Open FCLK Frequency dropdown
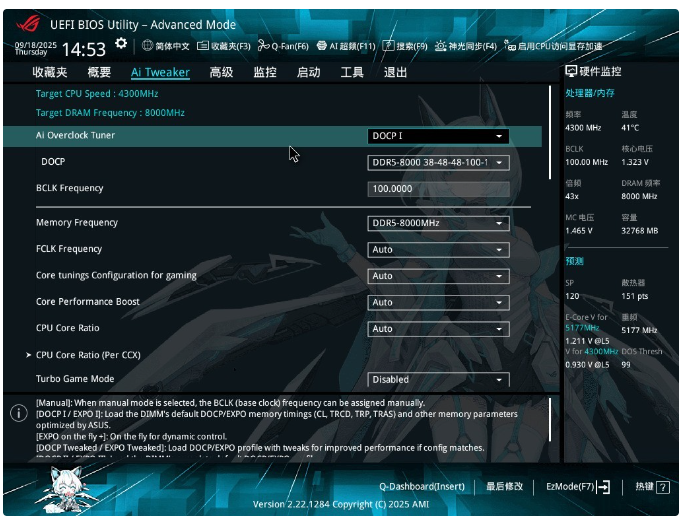Screen dimensions: 690x522 [x=438, y=250]
